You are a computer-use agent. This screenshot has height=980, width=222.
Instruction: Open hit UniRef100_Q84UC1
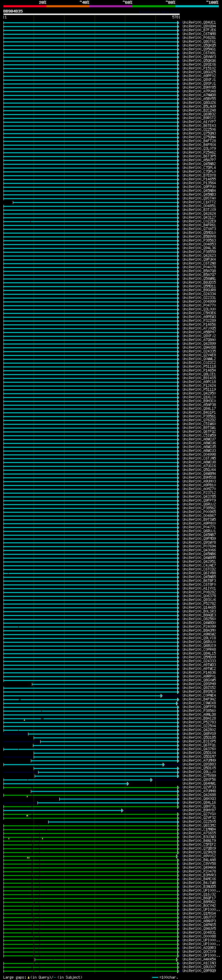pyautogui.click(x=199, y=23)
